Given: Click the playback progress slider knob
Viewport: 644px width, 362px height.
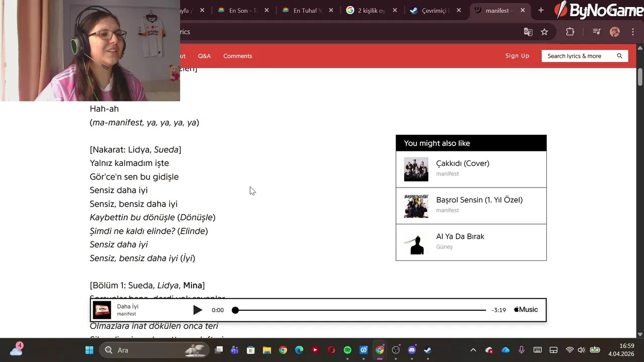Looking at the screenshot, I should (x=235, y=310).
